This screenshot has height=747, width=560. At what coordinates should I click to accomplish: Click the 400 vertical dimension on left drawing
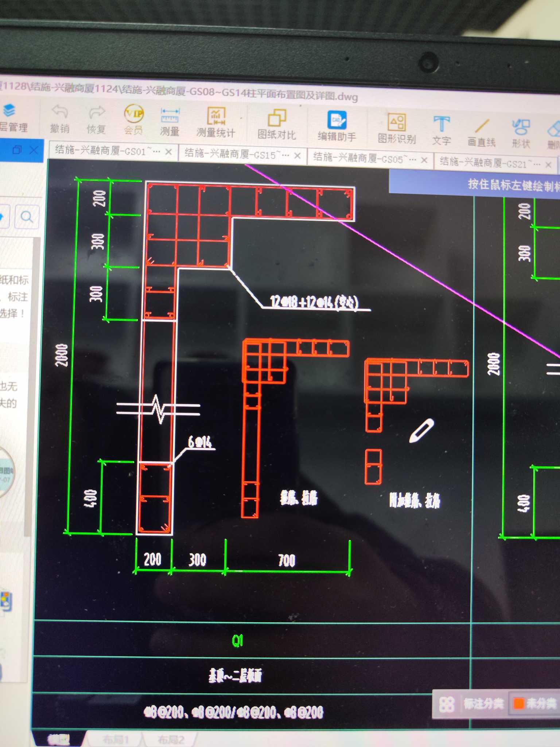90,498
